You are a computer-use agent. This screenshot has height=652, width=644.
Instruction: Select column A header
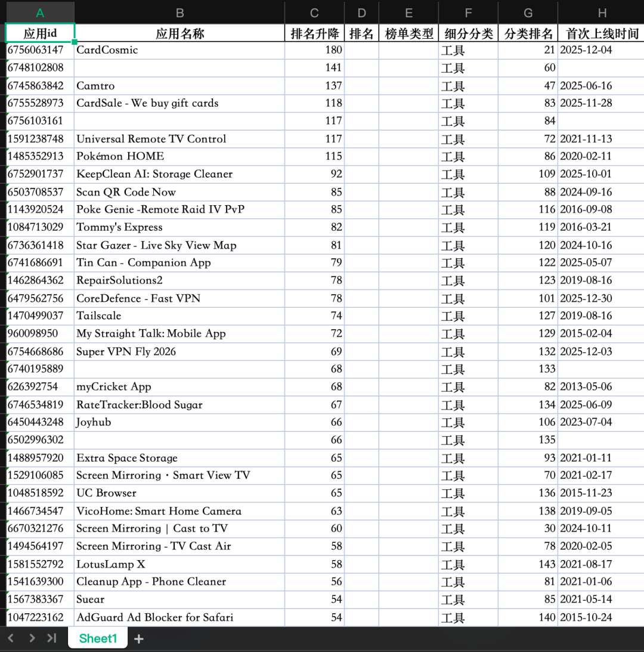tap(40, 13)
